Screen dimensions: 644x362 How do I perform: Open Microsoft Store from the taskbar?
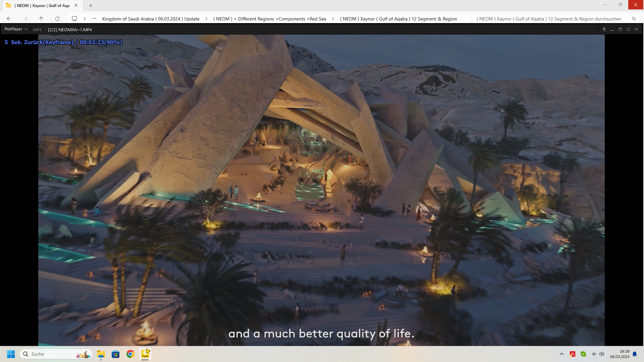click(116, 354)
